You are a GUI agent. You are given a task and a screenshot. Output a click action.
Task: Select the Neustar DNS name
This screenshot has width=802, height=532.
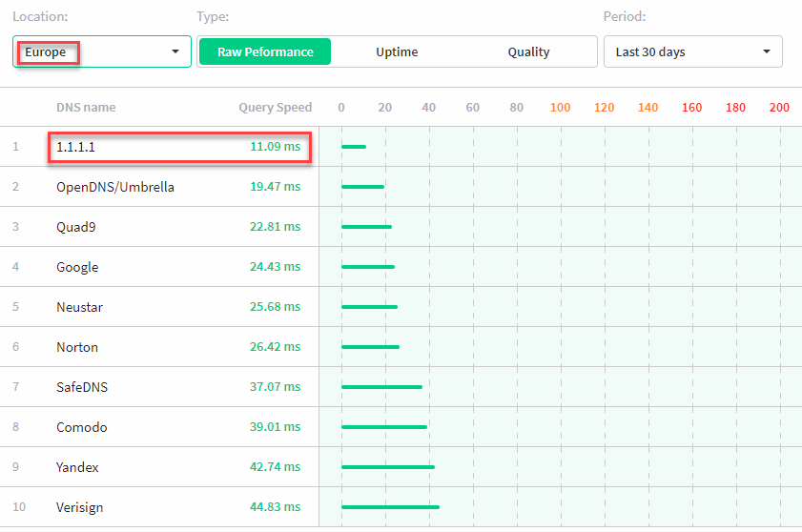point(79,307)
